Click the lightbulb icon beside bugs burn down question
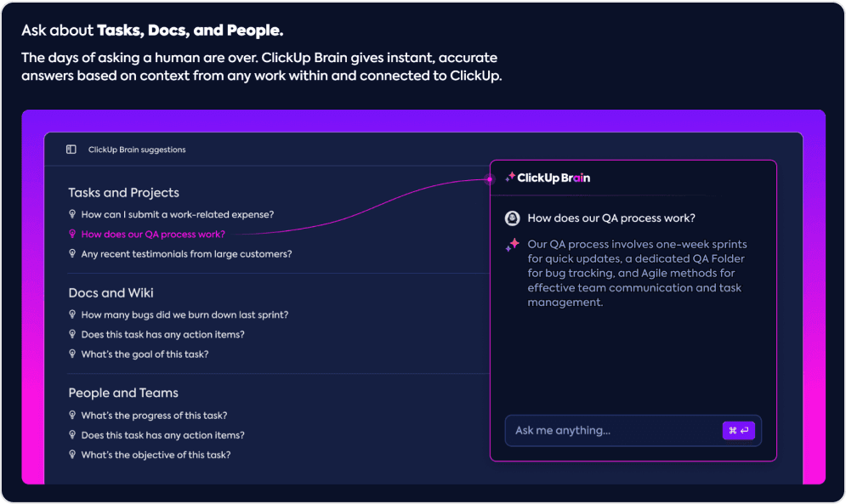 pyautogui.click(x=72, y=314)
